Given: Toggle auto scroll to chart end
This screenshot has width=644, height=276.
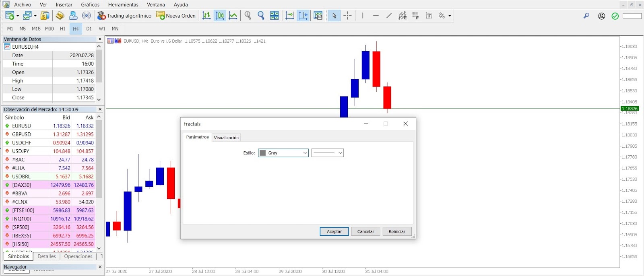Looking at the screenshot, I should click(290, 16).
